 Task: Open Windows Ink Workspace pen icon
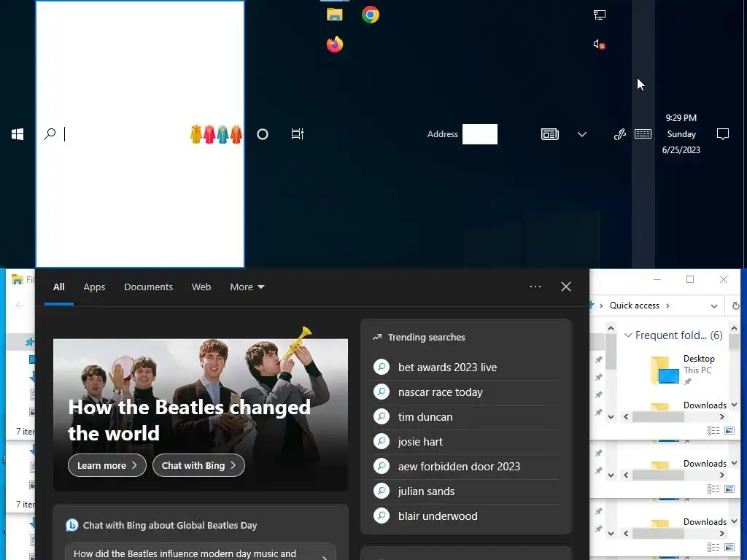tap(619, 134)
